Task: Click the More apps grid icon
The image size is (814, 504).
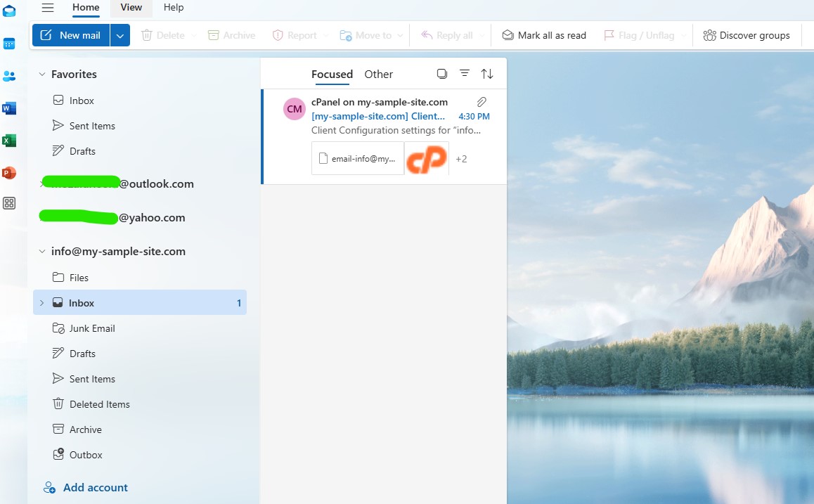Action: [x=9, y=203]
